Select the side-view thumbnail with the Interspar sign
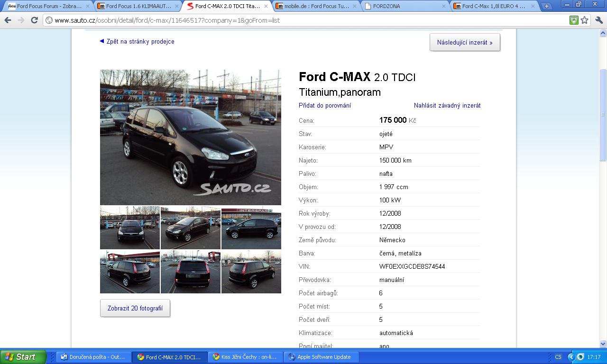 tap(251, 228)
